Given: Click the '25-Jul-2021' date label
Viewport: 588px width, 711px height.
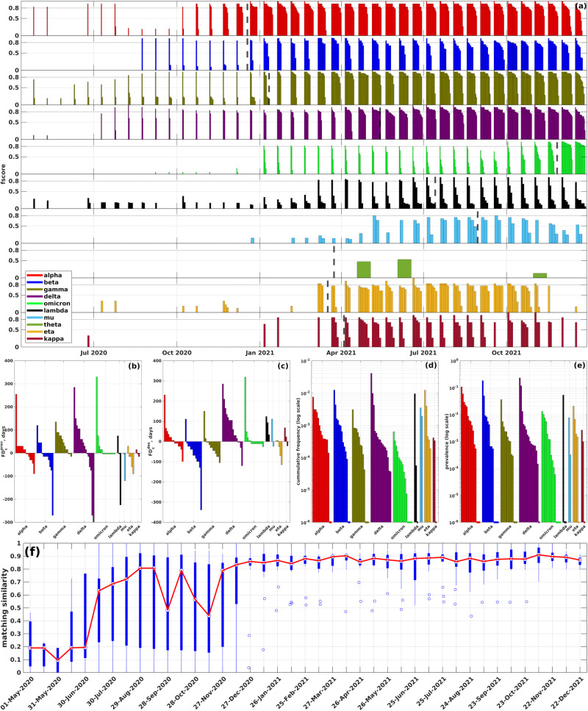Looking at the screenshot, I should click(x=431, y=693).
